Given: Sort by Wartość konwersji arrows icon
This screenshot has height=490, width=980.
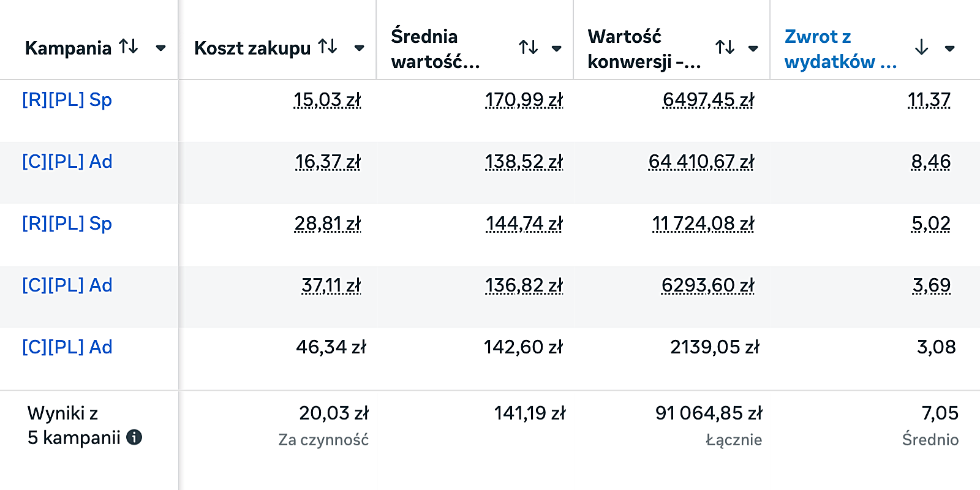Looking at the screenshot, I should [x=725, y=47].
